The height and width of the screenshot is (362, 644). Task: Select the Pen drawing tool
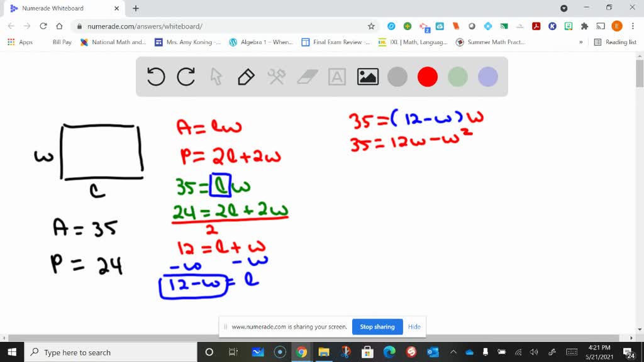click(245, 77)
